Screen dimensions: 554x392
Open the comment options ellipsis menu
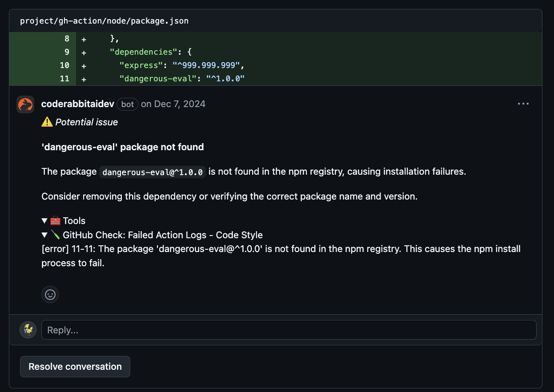523,104
